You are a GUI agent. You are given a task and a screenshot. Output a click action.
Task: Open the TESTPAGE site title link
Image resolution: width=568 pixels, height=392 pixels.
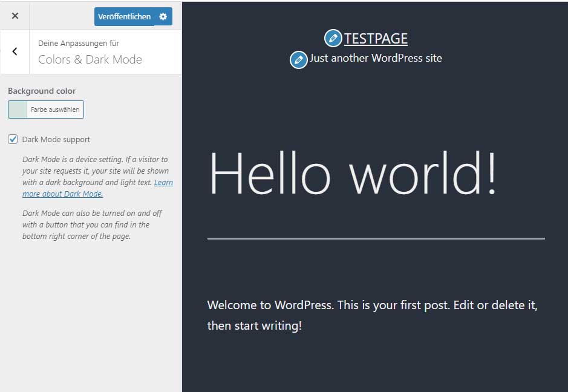[376, 39]
